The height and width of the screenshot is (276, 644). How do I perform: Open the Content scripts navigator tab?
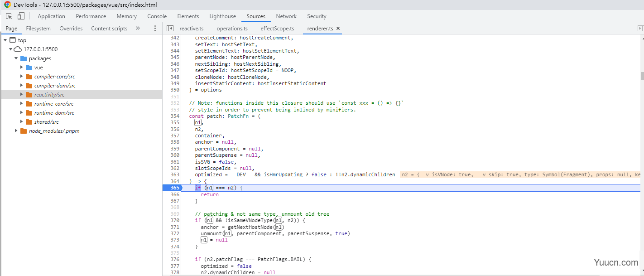tap(109, 28)
